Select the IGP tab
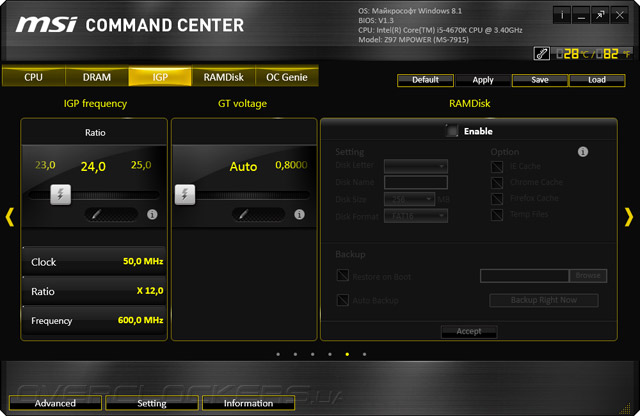The height and width of the screenshot is (416, 640). tap(160, 77)
